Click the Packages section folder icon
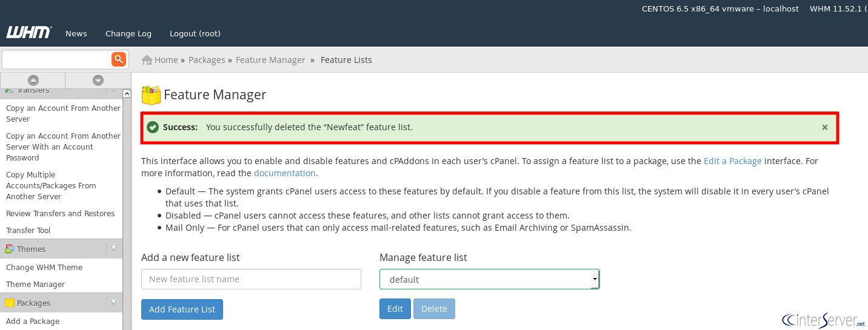Viewport: 868px width, 330px height. [x=10, y=303]
